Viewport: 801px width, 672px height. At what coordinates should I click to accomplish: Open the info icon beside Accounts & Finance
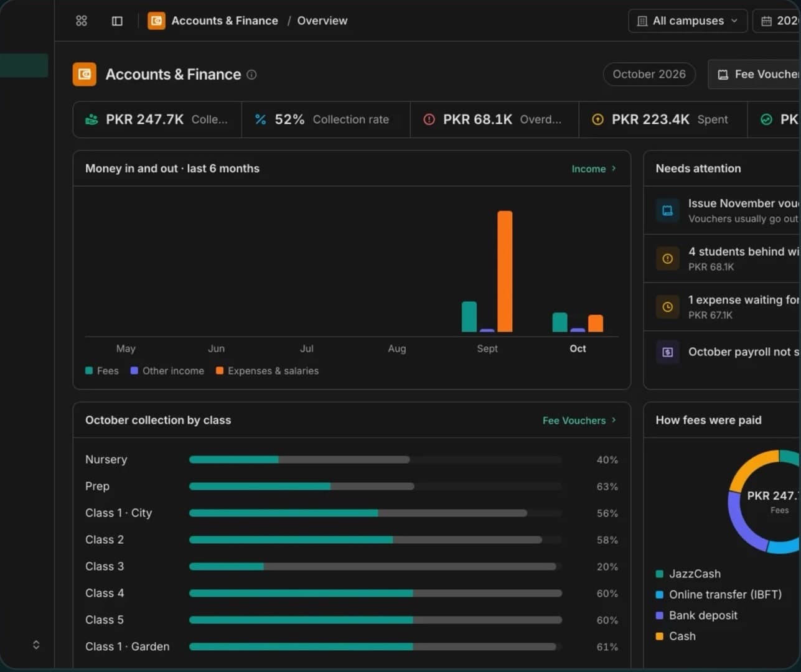(251, 75)
